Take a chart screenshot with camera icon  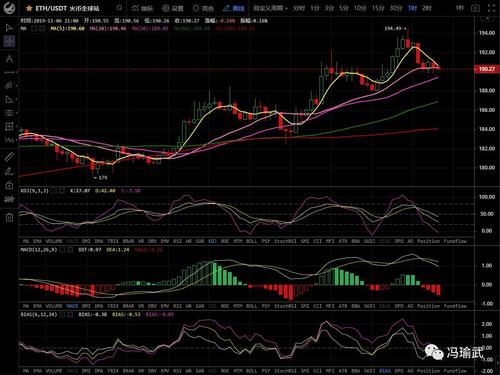[475, 8]
